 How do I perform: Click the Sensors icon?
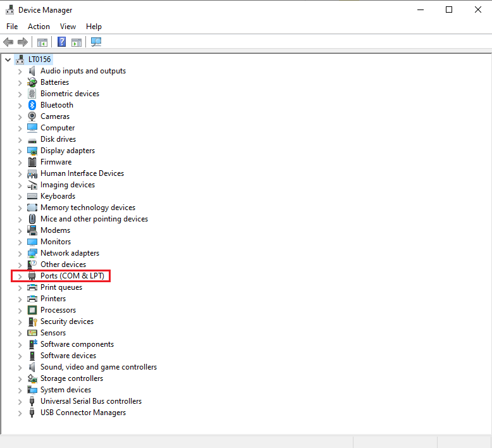coord(32,333)
